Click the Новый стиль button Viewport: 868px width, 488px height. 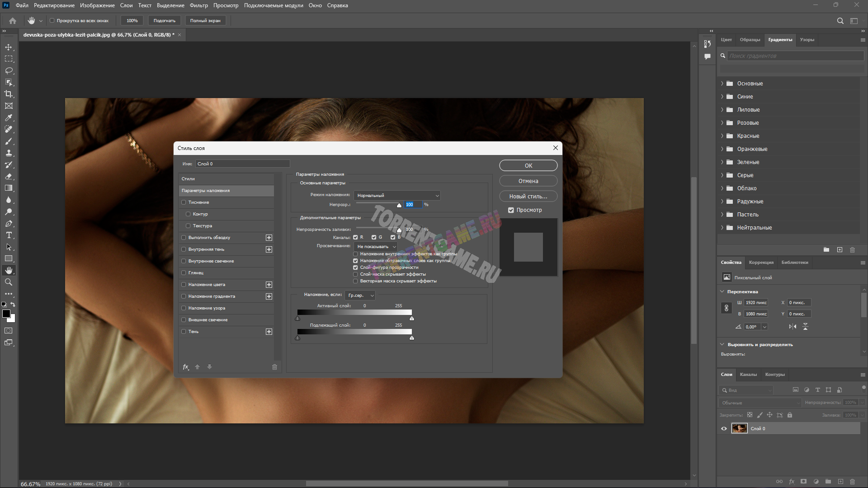tap(528, 197)
